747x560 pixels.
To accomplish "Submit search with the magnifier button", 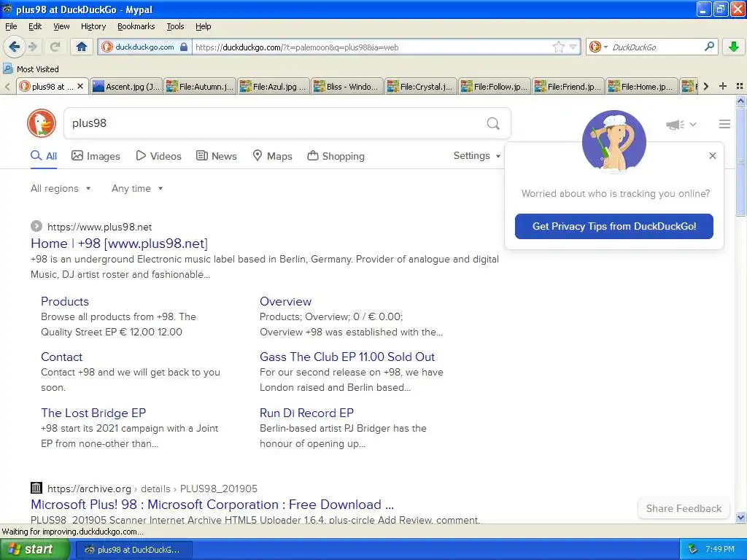I will tap(493, 123).
